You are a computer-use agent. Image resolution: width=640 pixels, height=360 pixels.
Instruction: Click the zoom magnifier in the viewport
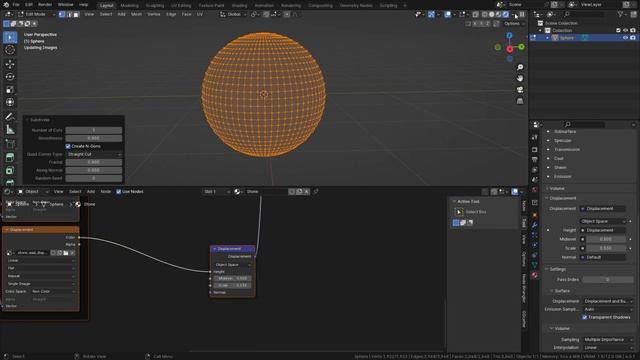point(520,67)
